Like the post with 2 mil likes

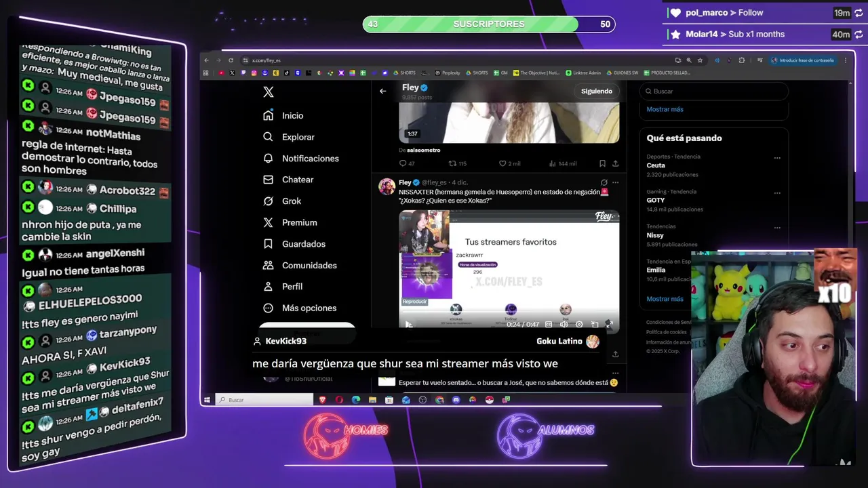pyautogui.click(x=509, y=163)
